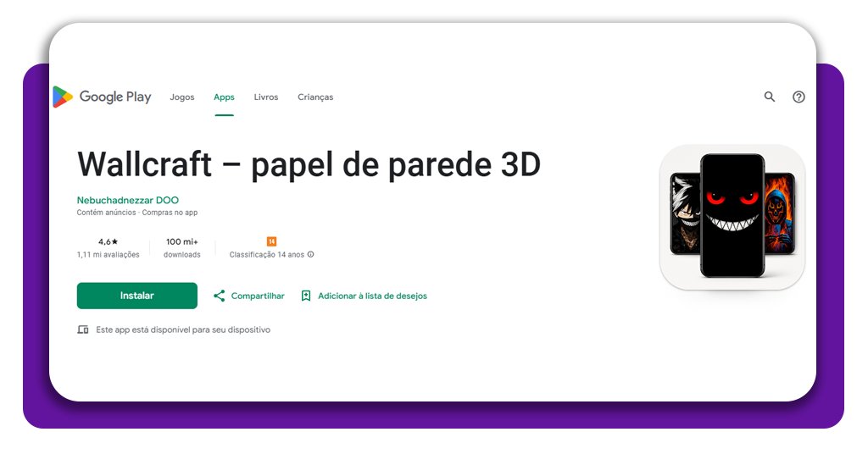Image resolution: width=868 pixels, height=454 pixels.
Task: Select the Apps tab
Action: [224, 97]
